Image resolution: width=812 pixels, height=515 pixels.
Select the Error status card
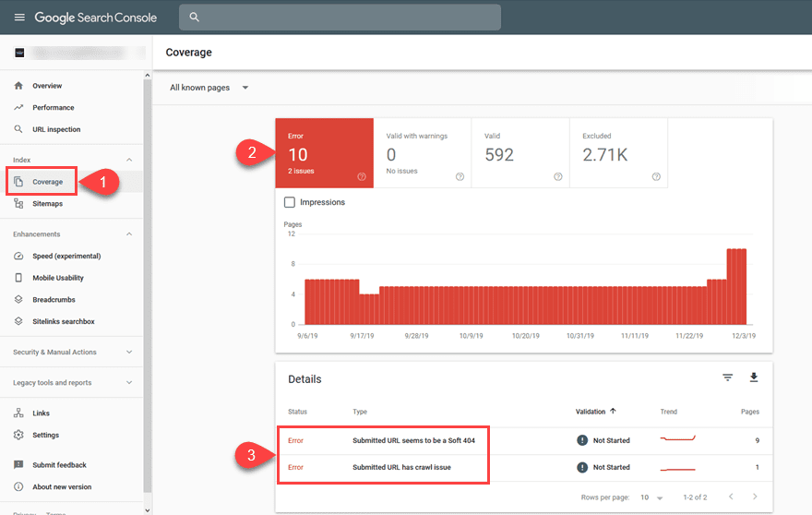click(x=324, y=152)
